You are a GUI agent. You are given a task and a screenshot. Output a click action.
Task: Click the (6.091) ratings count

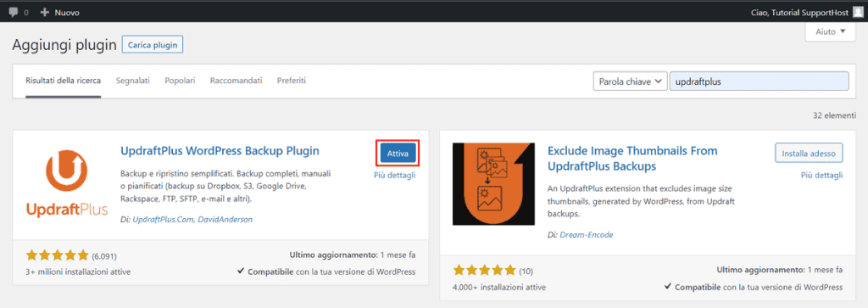coord(104,256)
